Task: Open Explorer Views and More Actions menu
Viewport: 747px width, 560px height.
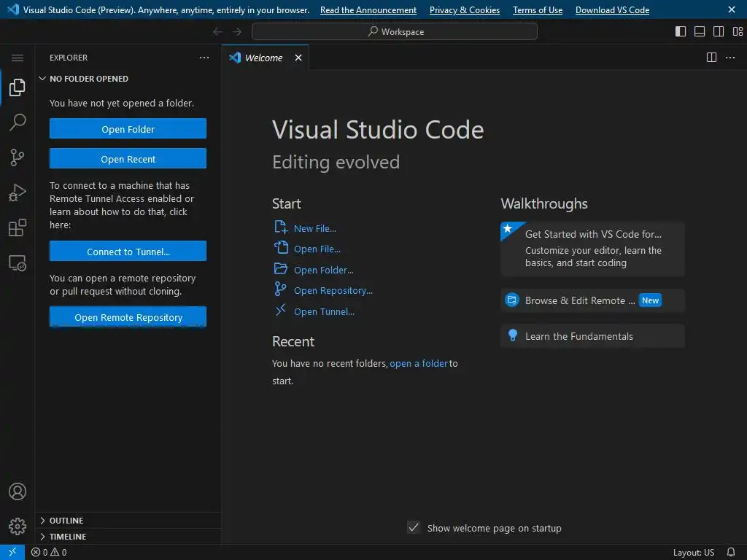Action: (204, 58)
